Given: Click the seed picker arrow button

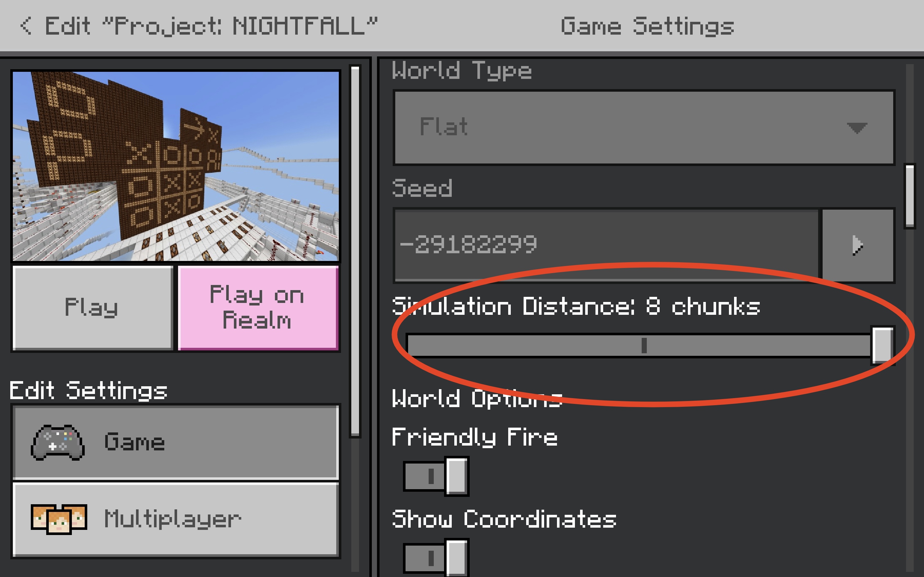Looking at the screenshot, I should click(x=858, y=245).
